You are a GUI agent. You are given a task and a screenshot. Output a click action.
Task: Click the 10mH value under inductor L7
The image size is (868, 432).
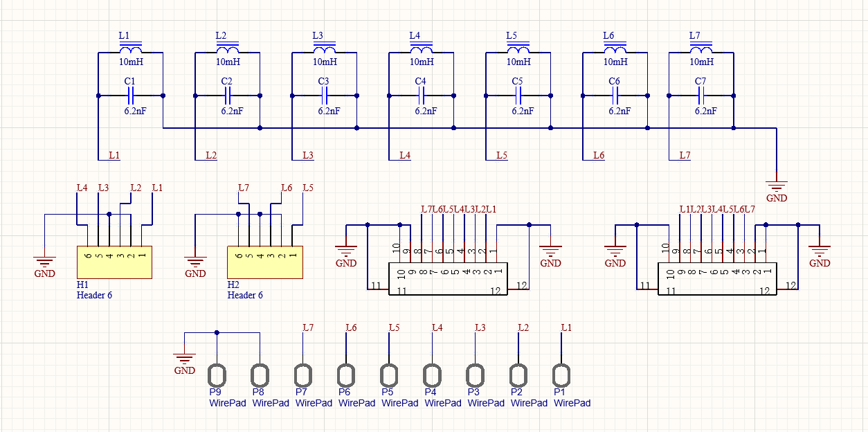(x=702, y=62)
